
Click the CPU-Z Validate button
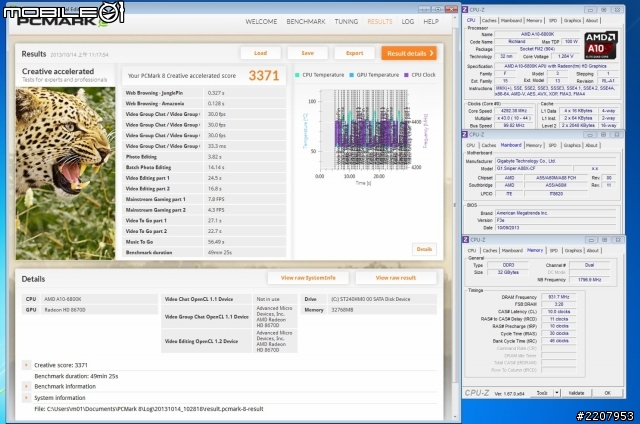[x=576, y=393]
